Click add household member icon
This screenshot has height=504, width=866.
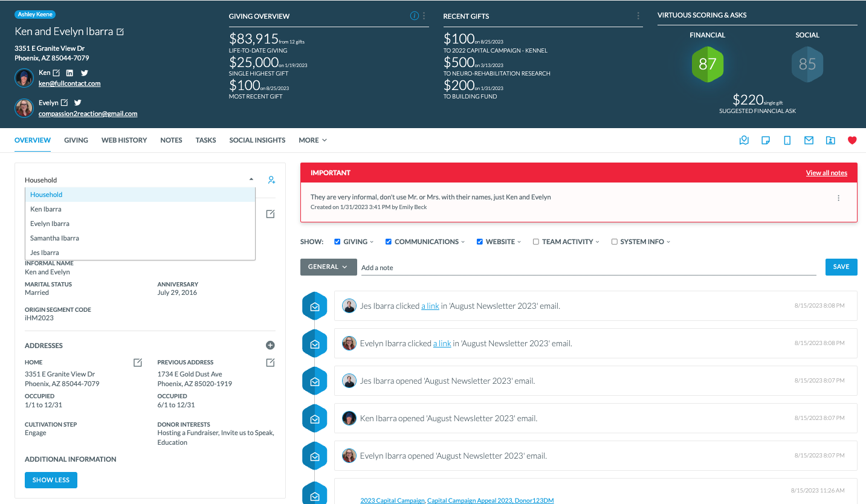pyautogui.click(x=271, y=179)
